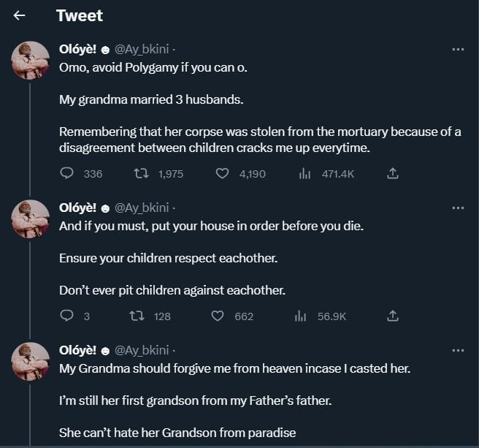Share the second tweet in thread
Screen dimensions: 479x448
(392, 316)
